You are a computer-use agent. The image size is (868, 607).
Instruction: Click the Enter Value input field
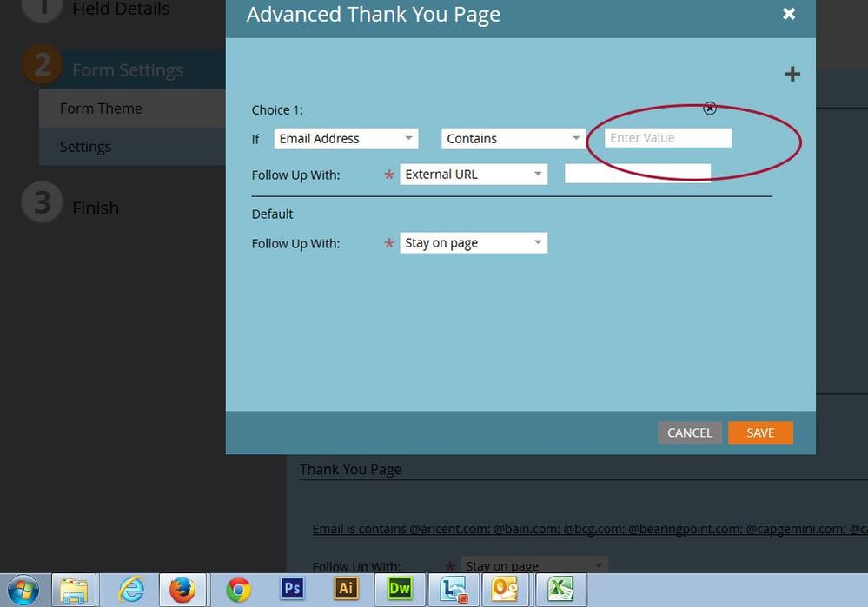[667, 138]
